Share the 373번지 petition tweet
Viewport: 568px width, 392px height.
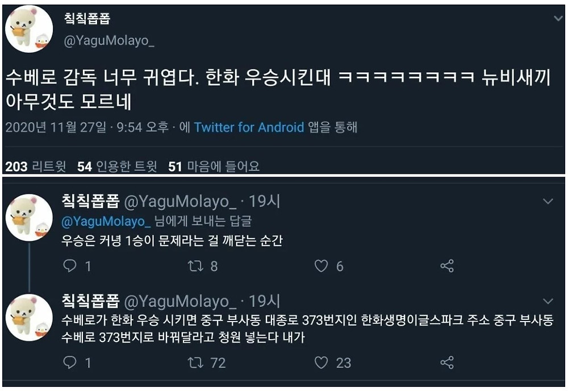click(x=447, y=362)
